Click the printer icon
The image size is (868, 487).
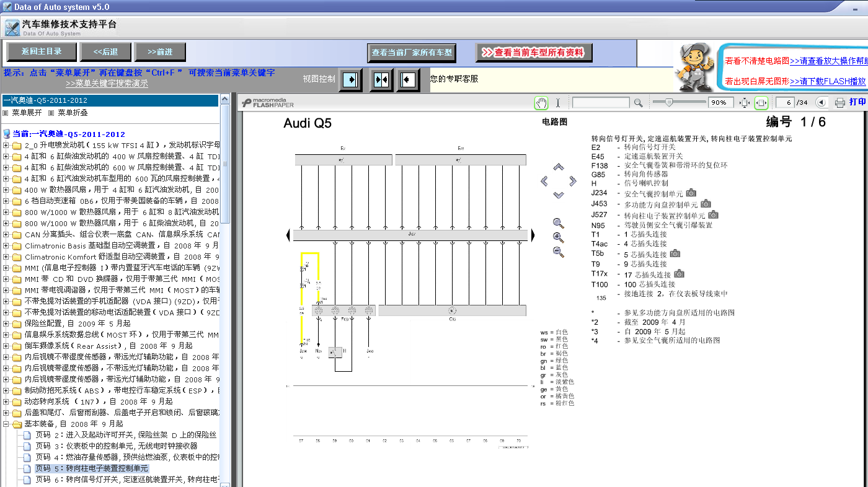840,103
